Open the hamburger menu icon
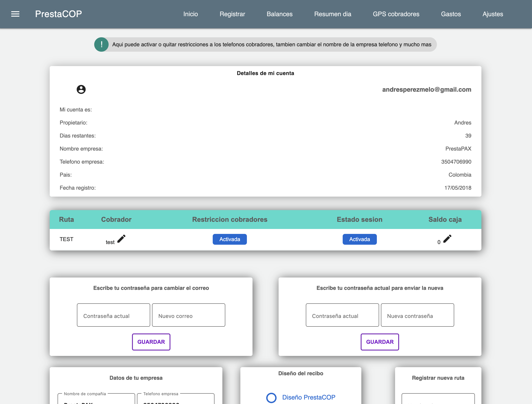 [x=15, y=14]
